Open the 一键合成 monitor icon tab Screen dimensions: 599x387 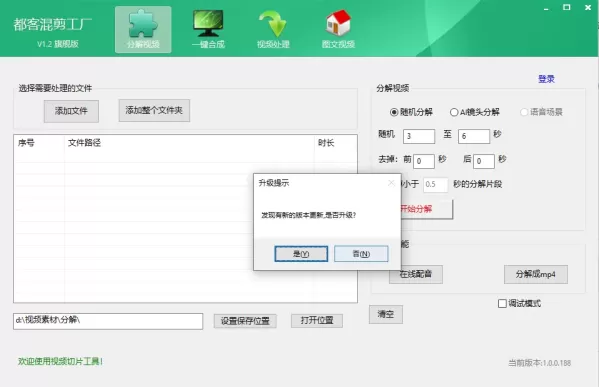(x=208, y=29)
